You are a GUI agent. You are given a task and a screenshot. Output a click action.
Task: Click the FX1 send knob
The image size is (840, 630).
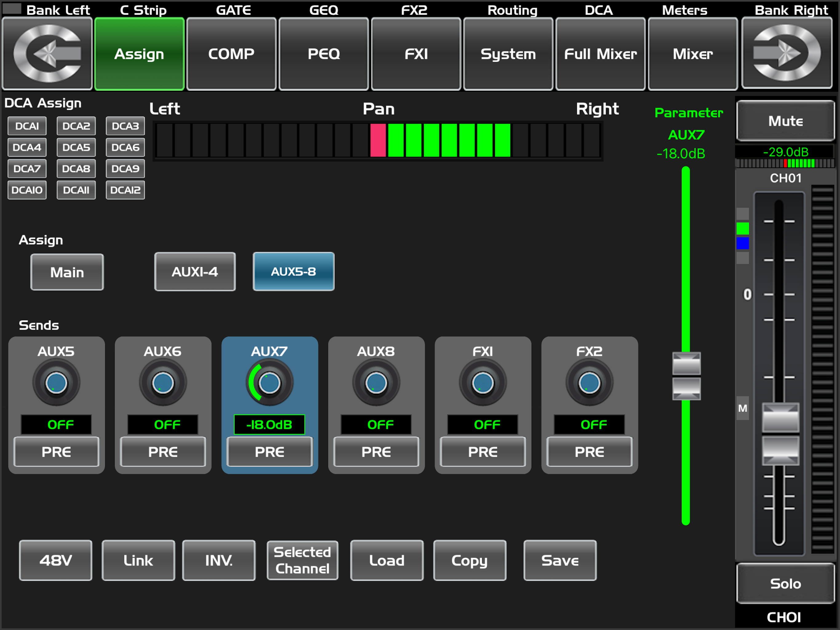pos(483,383)
